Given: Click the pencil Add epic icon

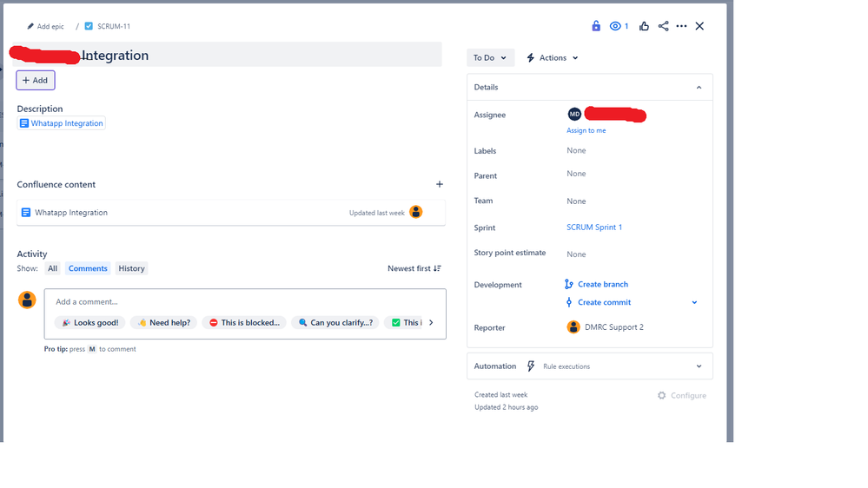Looking at the screenshot, I should coord(30,27).
